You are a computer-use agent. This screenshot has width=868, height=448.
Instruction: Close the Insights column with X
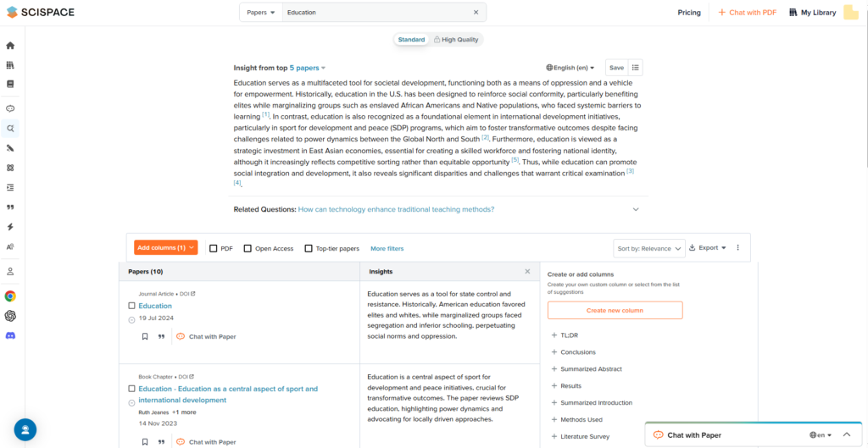(x=527, y=272)
